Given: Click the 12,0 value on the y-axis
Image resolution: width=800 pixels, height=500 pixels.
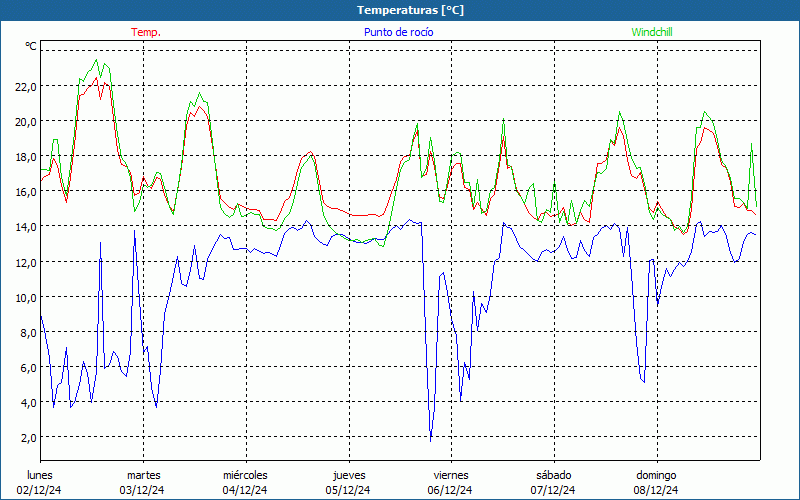Looking at the screenshot, I should tap(26, 262).
